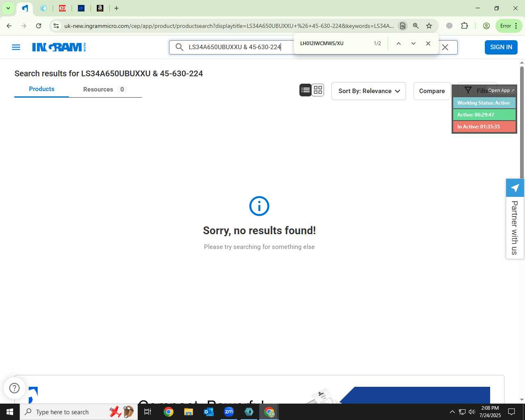The width and height of the screenshot is (525, 420).
Task: Select the Products tab
Action: click(x=41, y=89)
